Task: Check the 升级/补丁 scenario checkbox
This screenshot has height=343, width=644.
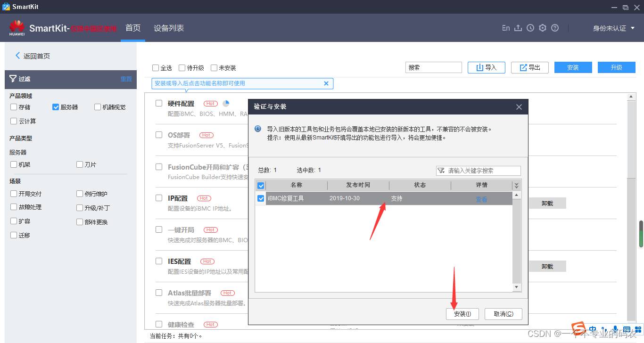Action: pyautogui.click(x=80, y=208)
